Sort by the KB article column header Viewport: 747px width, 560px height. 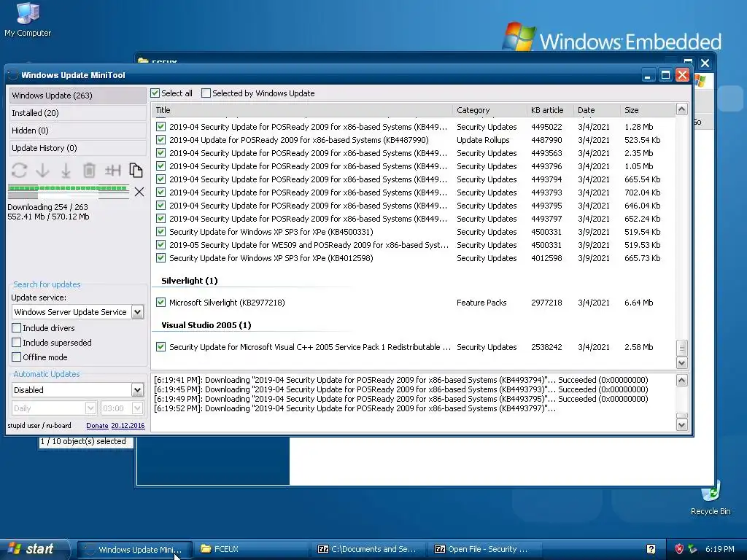[x=550, y=110]
